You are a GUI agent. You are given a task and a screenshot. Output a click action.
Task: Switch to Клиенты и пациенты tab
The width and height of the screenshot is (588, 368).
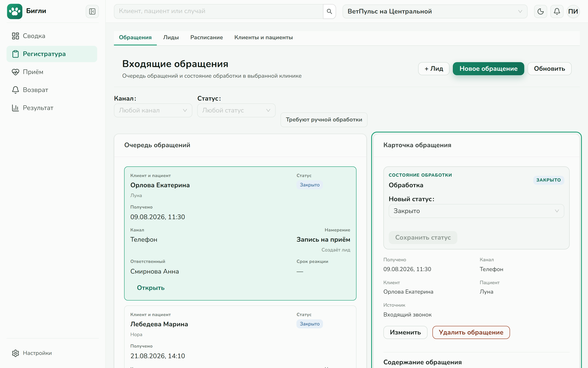(263, 37)
